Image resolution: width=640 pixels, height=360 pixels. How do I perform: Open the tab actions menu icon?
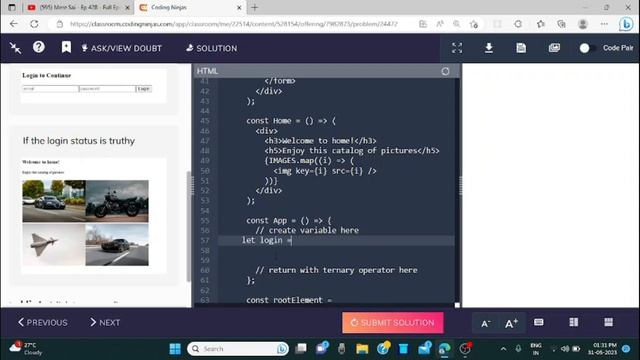pos(11,7)
